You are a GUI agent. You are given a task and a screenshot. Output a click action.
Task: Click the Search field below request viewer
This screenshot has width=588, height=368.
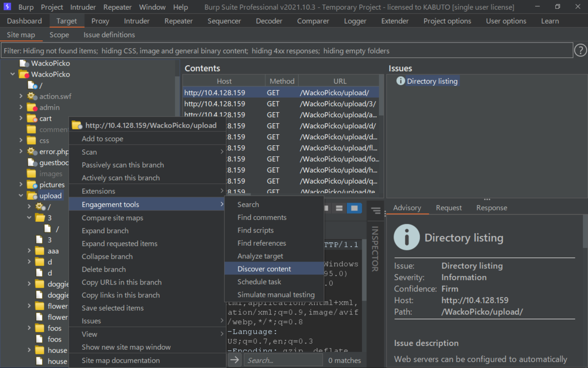pos(283,360)
